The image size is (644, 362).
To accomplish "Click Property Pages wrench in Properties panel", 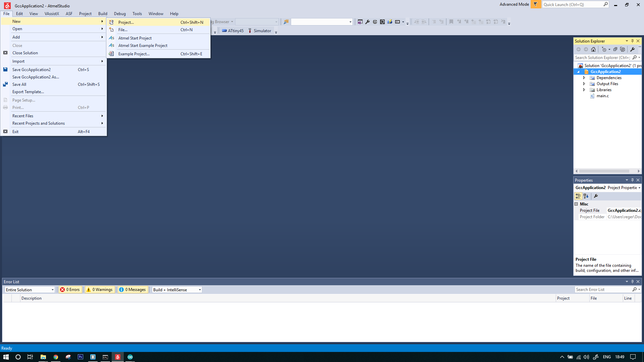I will [x=596, y=196].
